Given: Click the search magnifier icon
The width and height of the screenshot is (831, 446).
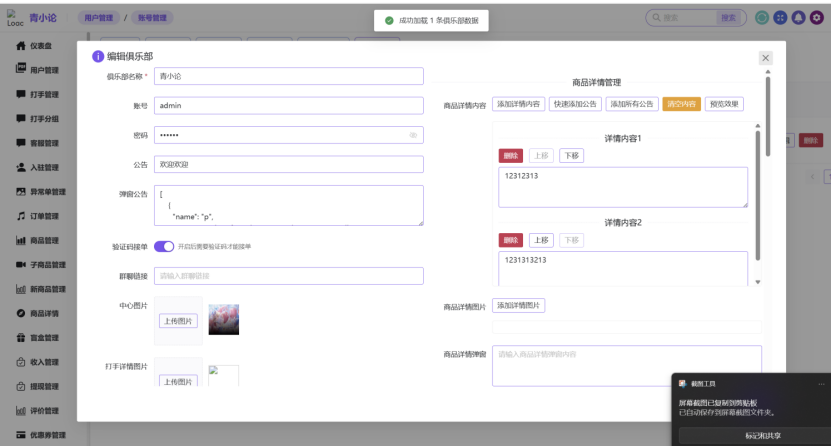Looking at the screenshot, I should (657, 17).
